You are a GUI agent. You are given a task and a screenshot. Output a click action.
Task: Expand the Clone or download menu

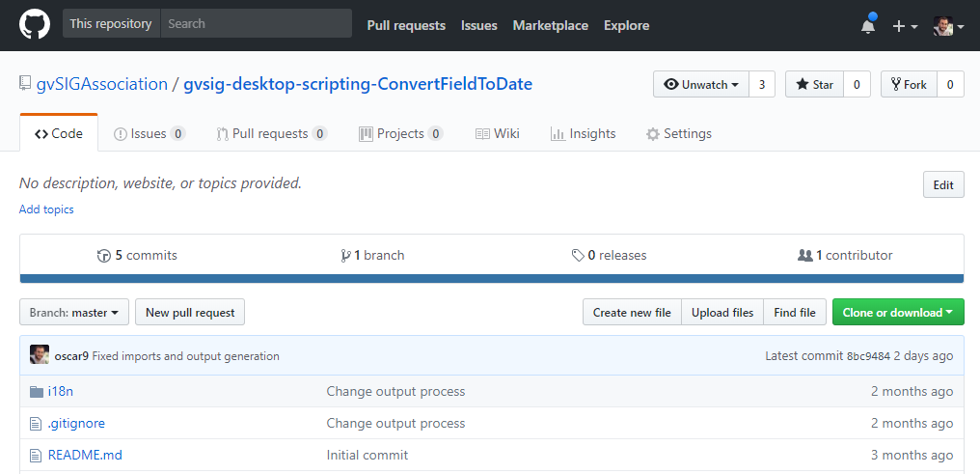[897, 313]
